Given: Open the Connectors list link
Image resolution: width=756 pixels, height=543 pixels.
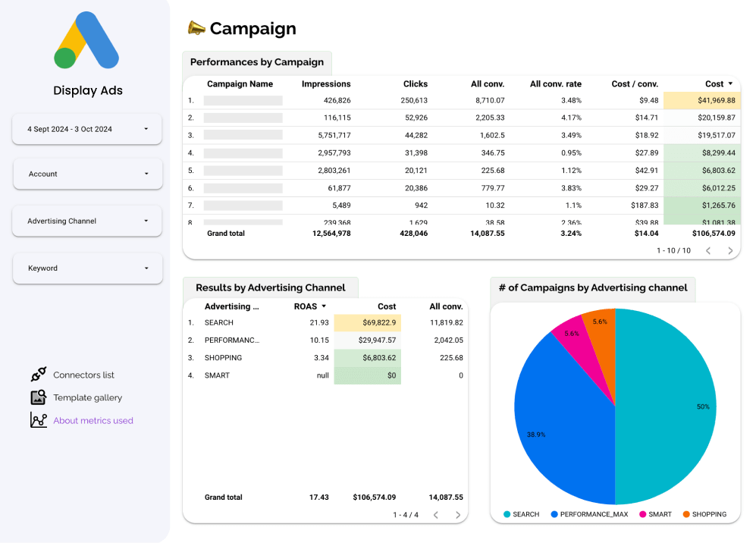Looking at the screenshot, I should (x=83, y=375).
